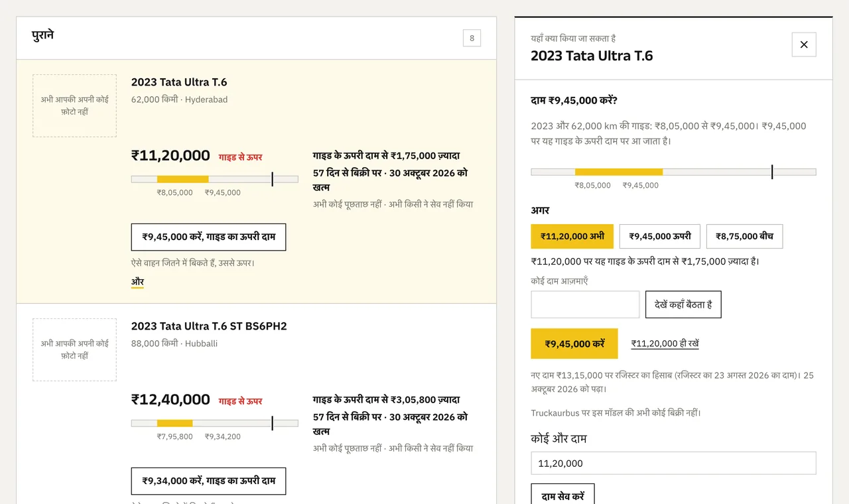This screenshot has height=504, width=849.
Task: Click the price guide bar in the side panel
Action: coord(674,172)
